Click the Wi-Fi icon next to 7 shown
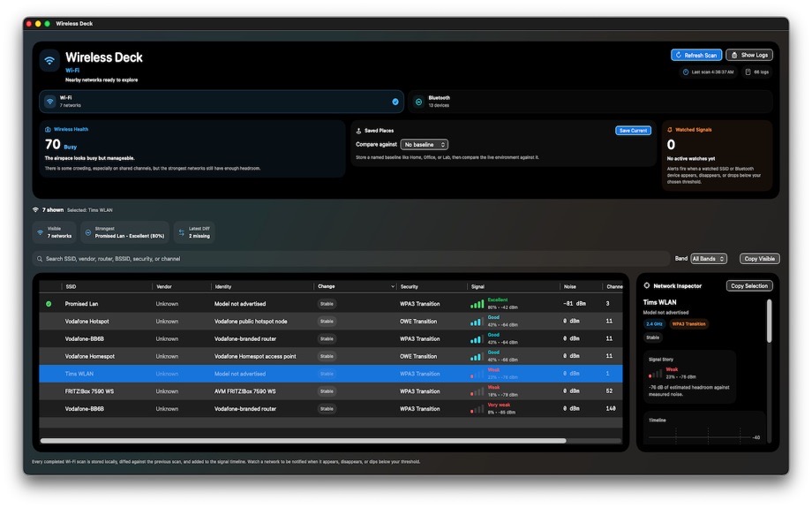 click(35, 210)
